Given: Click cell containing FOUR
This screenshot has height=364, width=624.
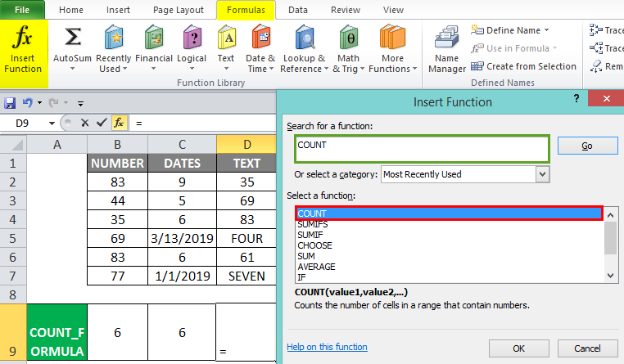Looking at the screenshot, I should pyautogui.click(x=246, y=238).
